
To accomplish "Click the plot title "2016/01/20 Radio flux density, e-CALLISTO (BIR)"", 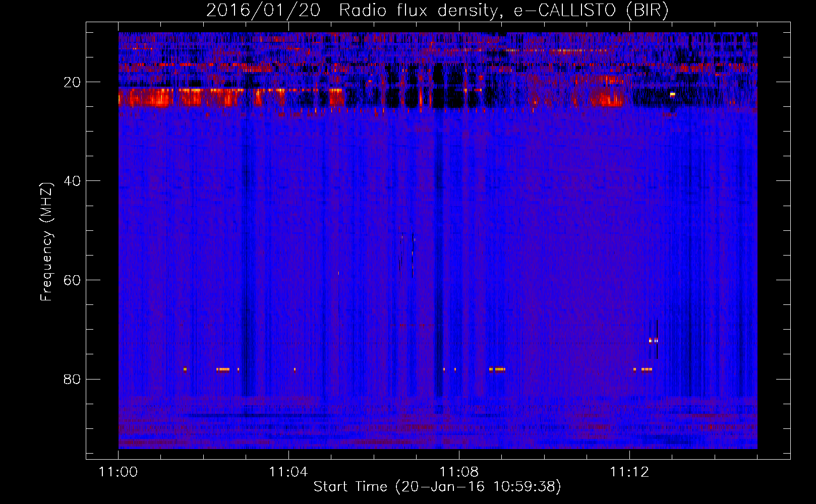I will pyautogui.click(x=437, y=10).
